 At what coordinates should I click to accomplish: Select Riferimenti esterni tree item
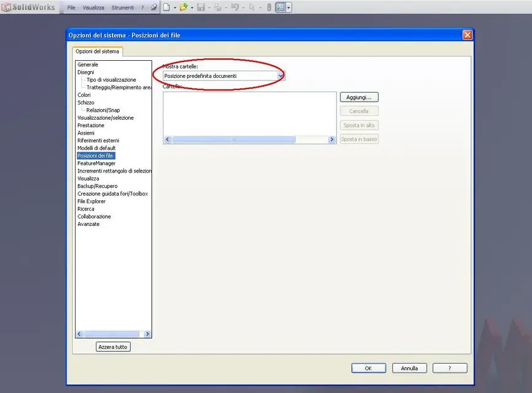98,141
